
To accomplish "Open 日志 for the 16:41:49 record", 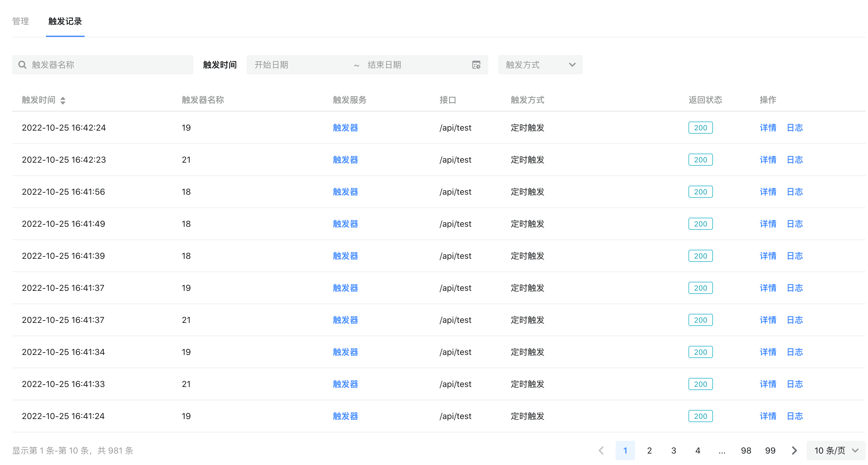I will coord(795,224).
